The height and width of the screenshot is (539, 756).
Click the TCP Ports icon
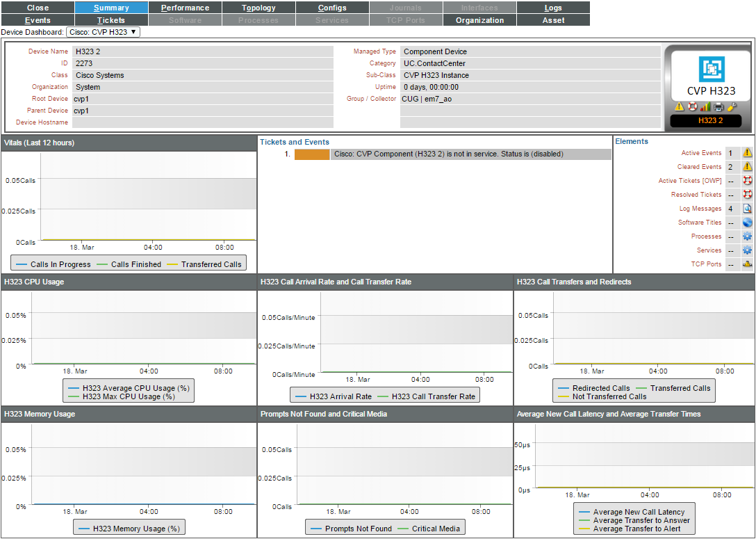tap(747, 264)
